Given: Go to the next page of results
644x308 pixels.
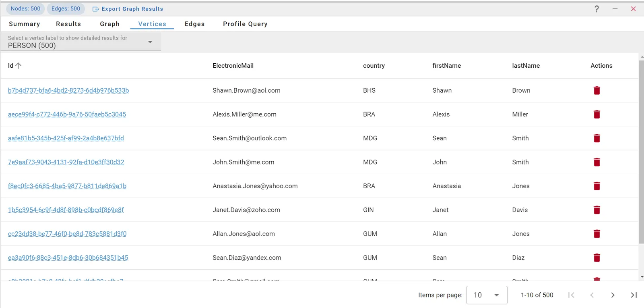Looking at the screenshot, I should tap(613, 295).
